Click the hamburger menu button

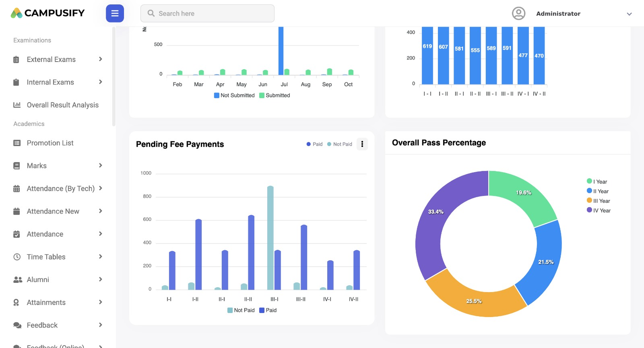coord(115,13)
